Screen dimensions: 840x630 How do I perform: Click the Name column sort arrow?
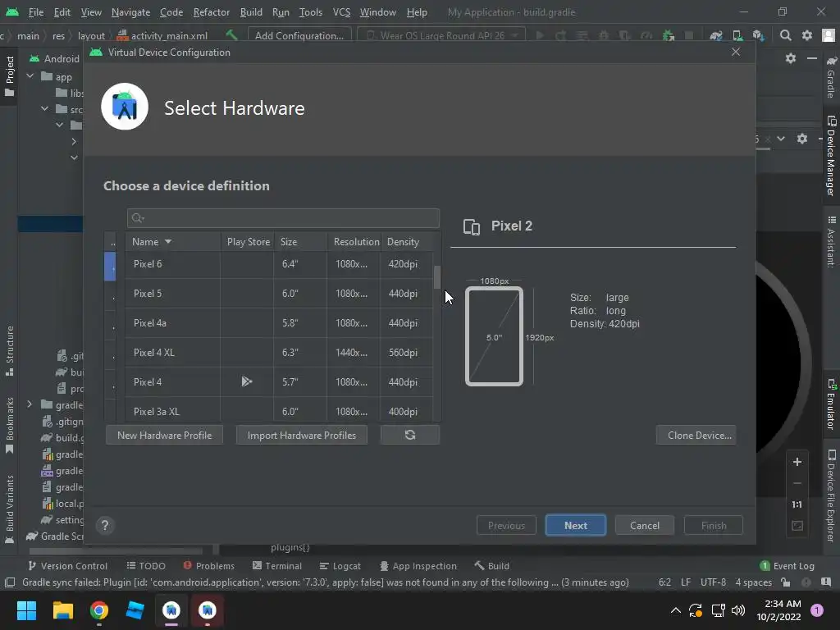point(168,242)
